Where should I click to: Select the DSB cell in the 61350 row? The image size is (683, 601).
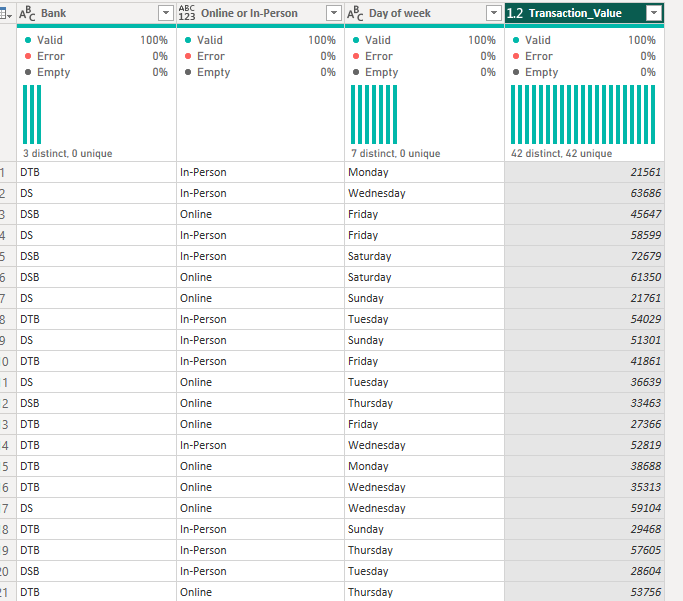(x=96, y=277)
